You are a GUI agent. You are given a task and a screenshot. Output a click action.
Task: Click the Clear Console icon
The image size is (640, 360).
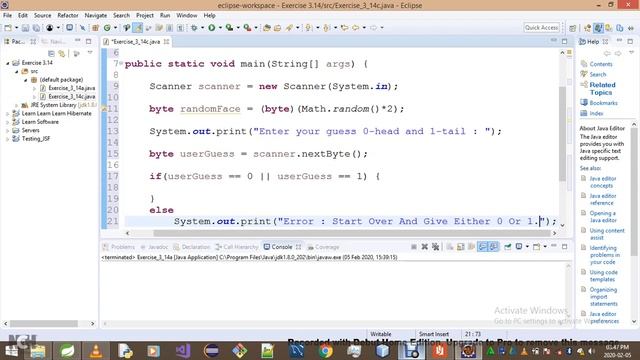(x=450, y=247)
